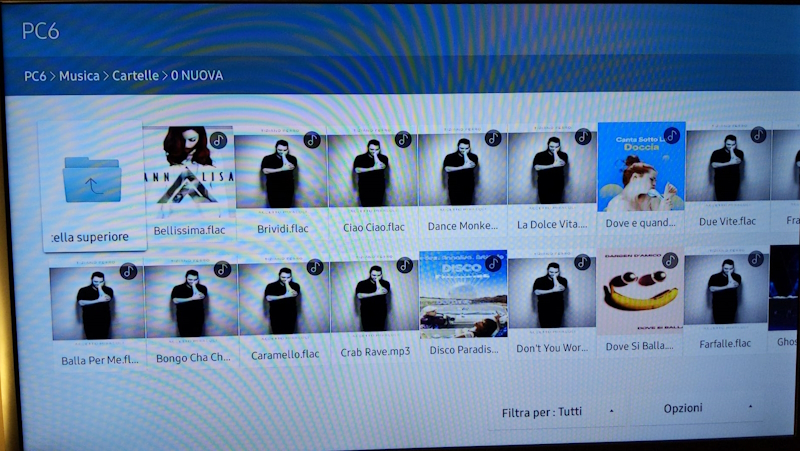Open the Dove Si Balla banana cover
This screenshot has width=800, height=451.
point(640,291)
